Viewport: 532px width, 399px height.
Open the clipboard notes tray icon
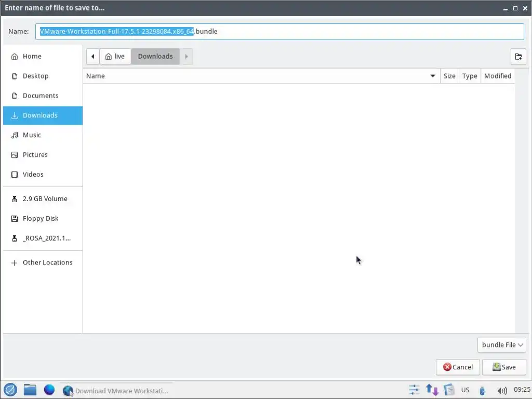point(449,390)
